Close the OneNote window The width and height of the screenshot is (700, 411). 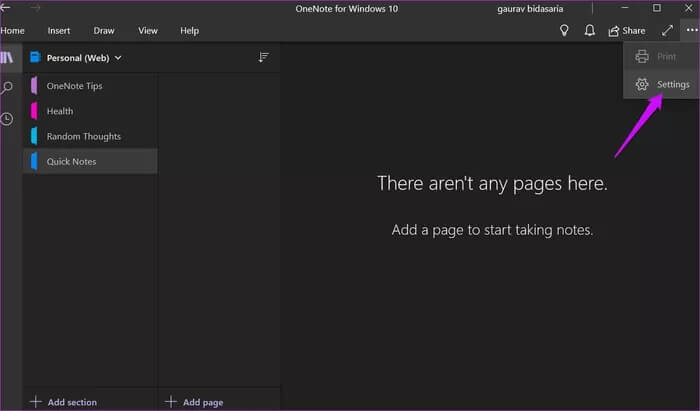pos(689,8)
